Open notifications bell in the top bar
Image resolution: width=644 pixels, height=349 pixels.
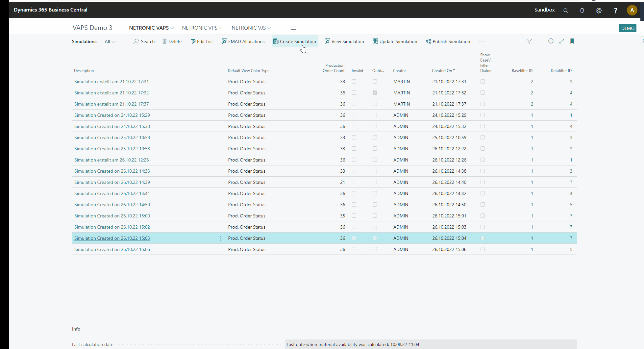tap(582, 10)
